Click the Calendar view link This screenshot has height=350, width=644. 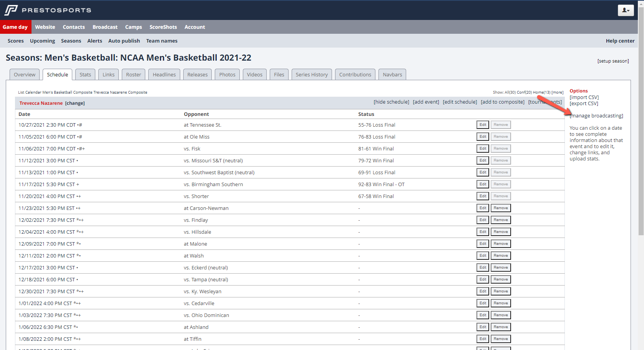tap(33, 92)
